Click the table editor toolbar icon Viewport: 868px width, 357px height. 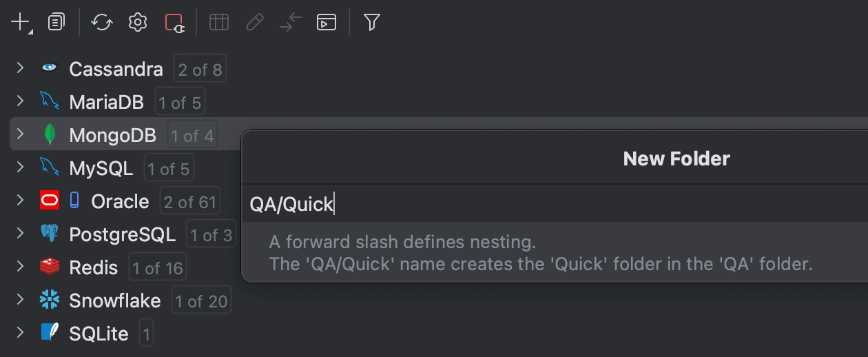pos(219,23)
